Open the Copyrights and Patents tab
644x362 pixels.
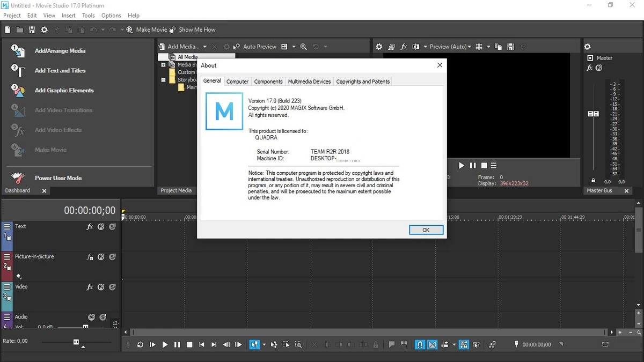363,82
